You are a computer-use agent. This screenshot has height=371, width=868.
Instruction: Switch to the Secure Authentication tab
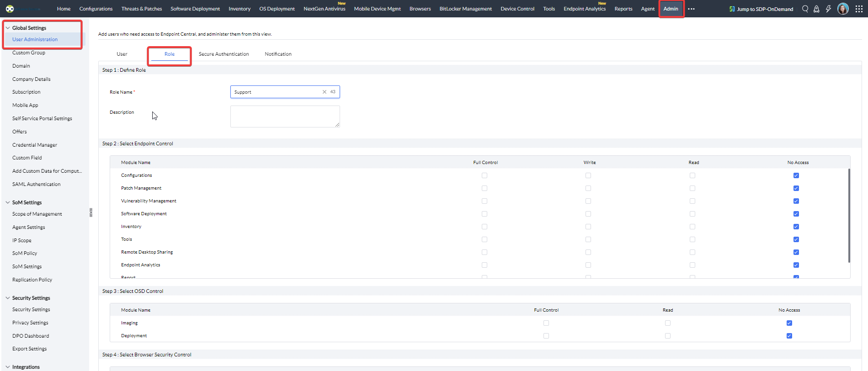pyautogui.click(x=224, y=54)
